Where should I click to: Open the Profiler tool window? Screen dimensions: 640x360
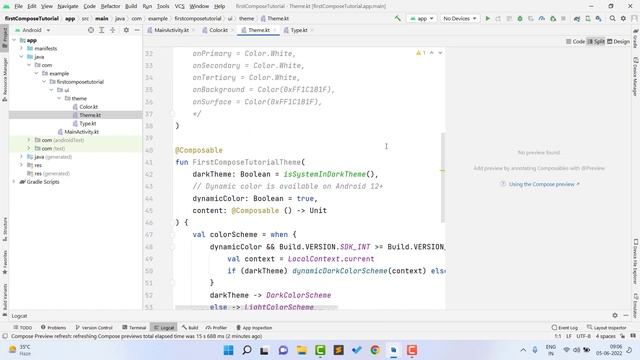click(x=216, y=327)
